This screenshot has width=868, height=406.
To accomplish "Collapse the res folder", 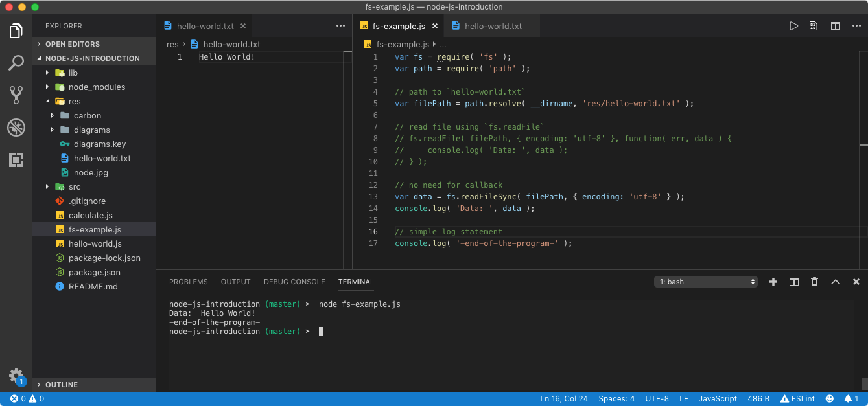I will point(75,101).
